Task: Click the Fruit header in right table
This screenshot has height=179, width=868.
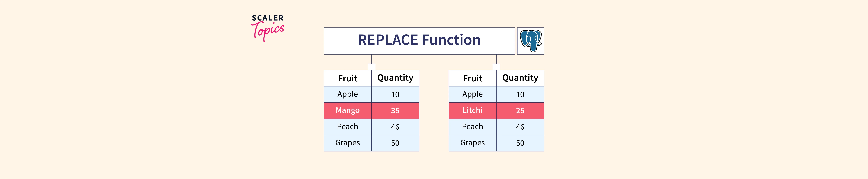Action: [x=472, y=78]
